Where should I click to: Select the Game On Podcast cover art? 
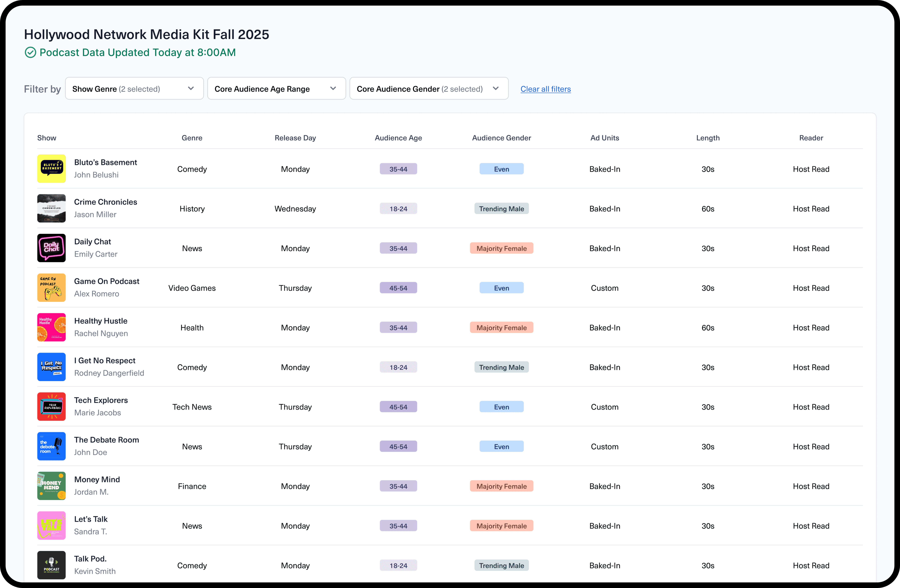coord(51,288)
